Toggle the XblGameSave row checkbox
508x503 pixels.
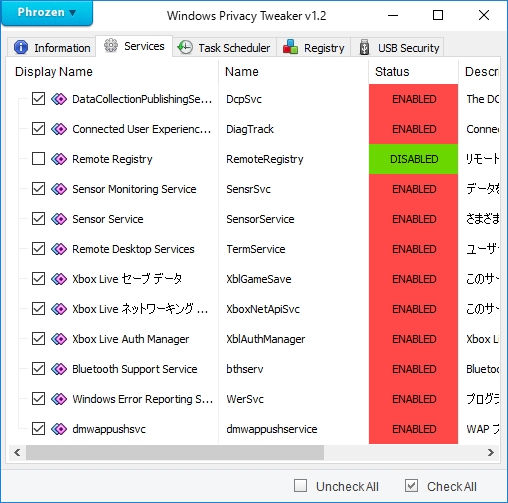[x=38, y=279]
